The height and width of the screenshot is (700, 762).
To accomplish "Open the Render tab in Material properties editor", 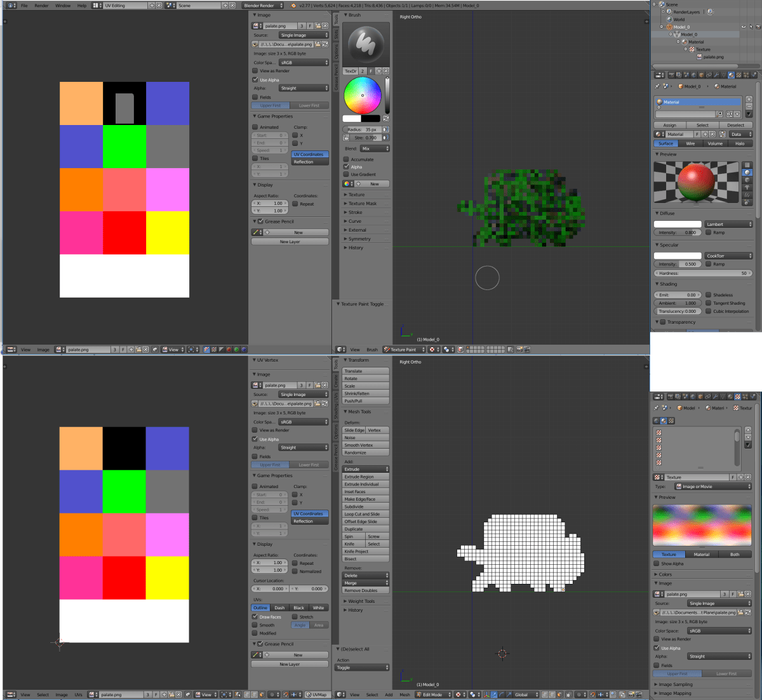I will pos(671,75).
